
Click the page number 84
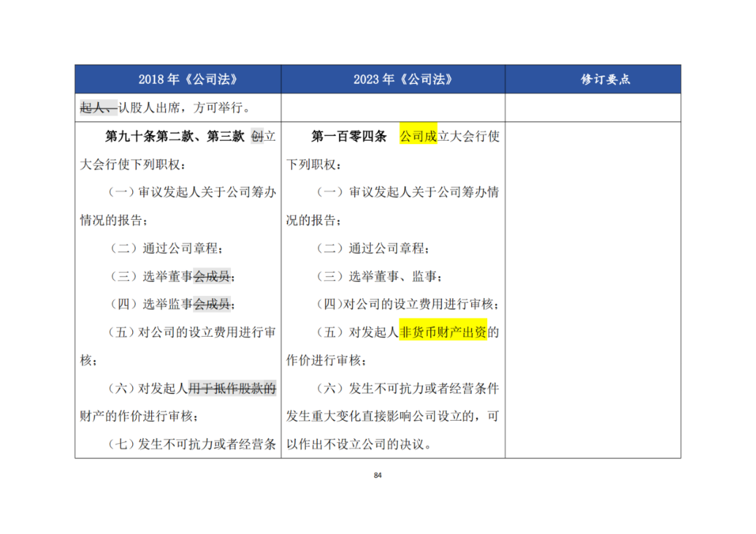pyautogui.click(x=377, y=475)
